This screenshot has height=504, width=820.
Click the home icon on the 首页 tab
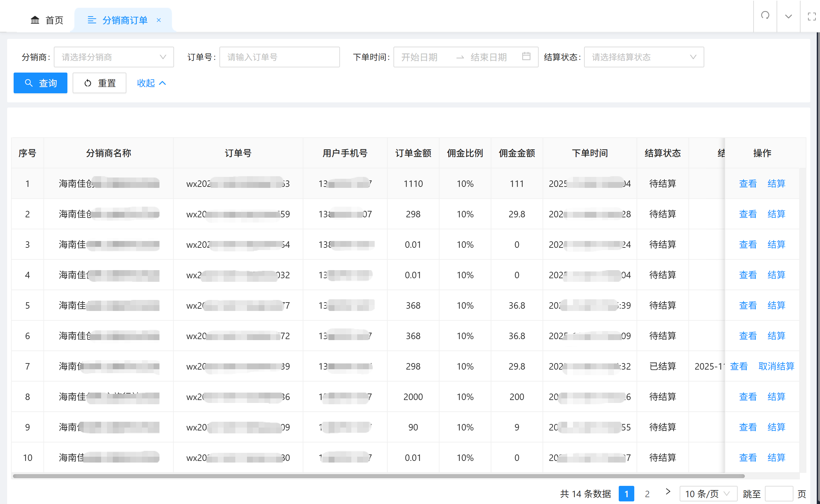[x=35, y=20]
